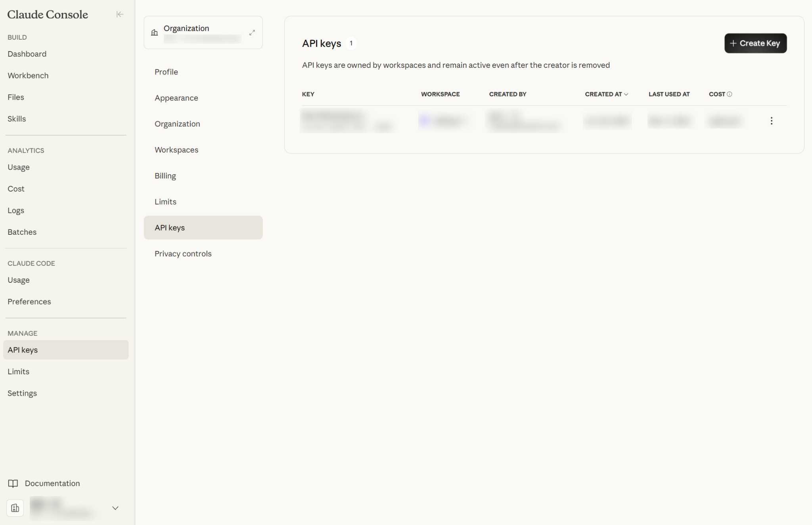Click the info icon next to the COST column
The height and width of the screenshot is (525, 812).
point(730,94)
